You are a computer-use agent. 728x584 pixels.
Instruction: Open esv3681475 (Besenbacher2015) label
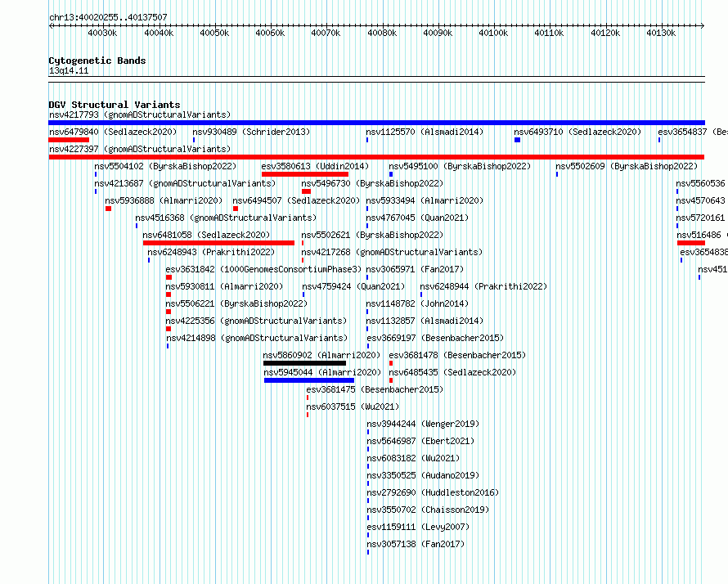click(375, 389)
